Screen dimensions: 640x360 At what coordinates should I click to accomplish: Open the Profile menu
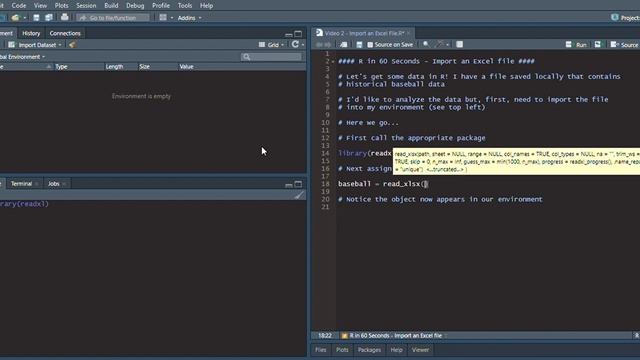tap(161, 6)
